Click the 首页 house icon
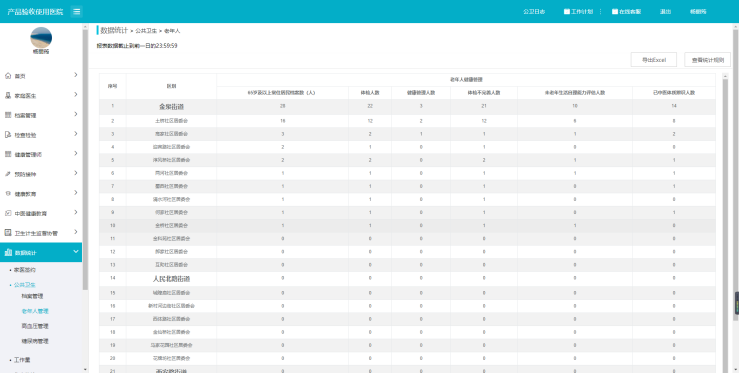 click(8, 76)
